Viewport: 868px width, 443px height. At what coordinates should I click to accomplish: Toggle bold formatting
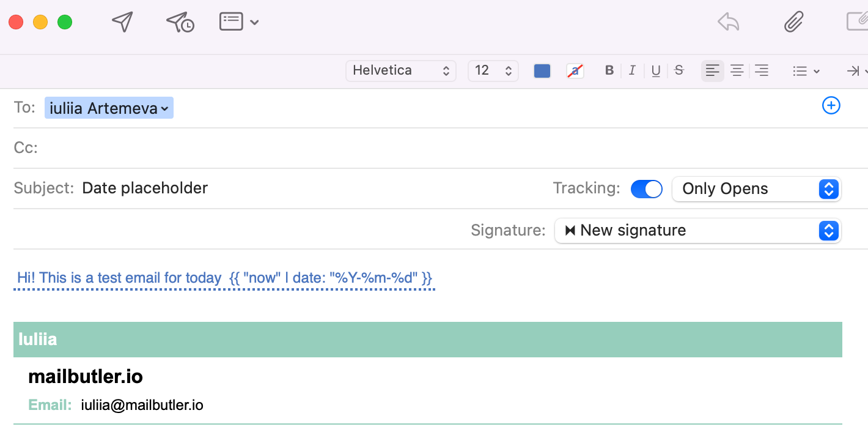click(609, 70)
